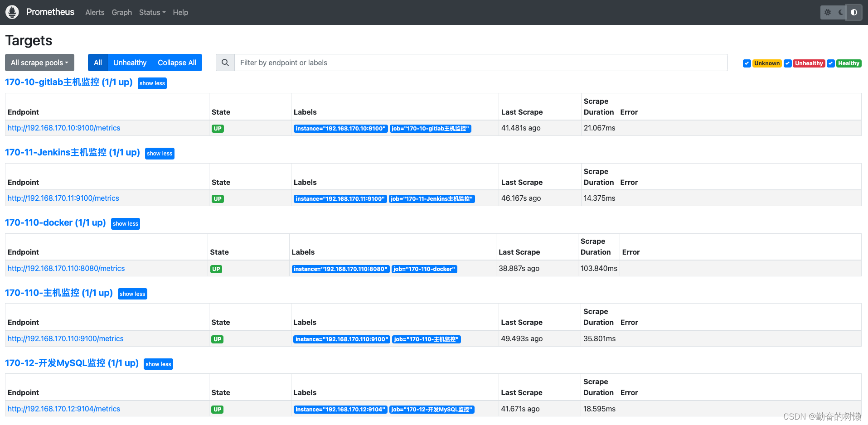Open the Graph nav item
This screenshot has width=868, height=425.
click(x=122, y=12)
